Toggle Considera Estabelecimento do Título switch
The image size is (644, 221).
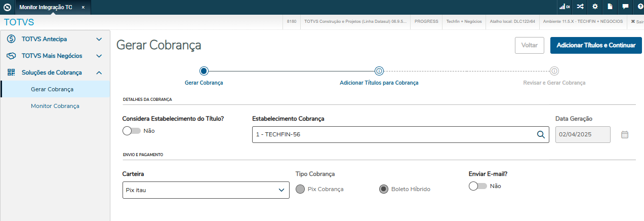pyautogui.click(x=131, y=131)
